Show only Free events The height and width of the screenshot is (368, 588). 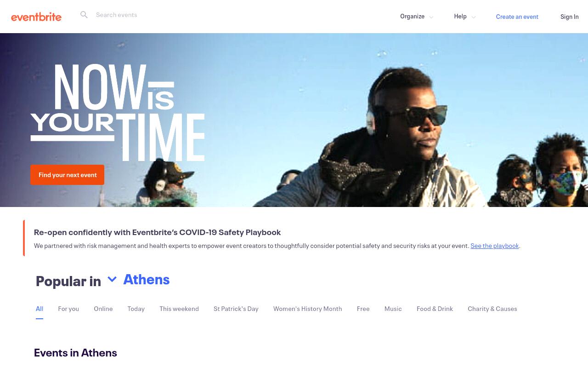[x=363, y=309]
